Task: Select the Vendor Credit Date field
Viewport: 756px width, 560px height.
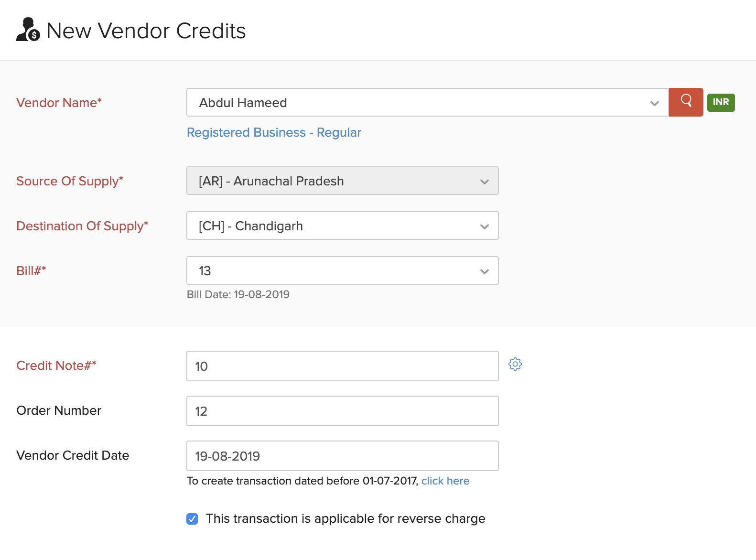Action: click(x=342, y=456)
